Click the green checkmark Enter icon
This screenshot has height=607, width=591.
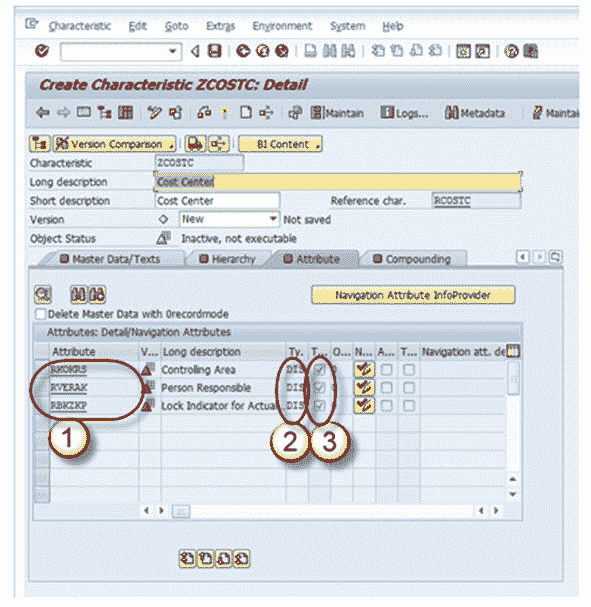pyautogui.click(x=42, y=51)
